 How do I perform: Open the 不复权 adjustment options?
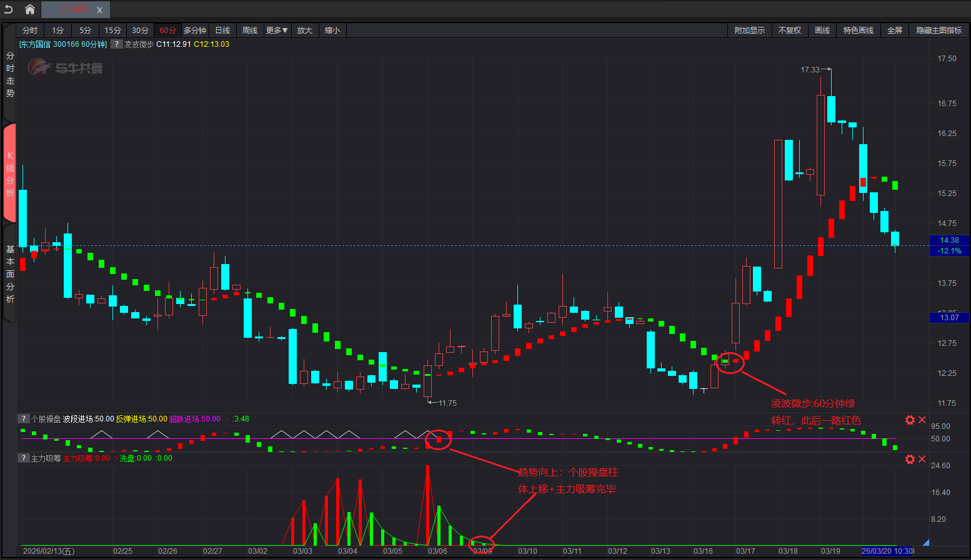click(x=789, y=31)
